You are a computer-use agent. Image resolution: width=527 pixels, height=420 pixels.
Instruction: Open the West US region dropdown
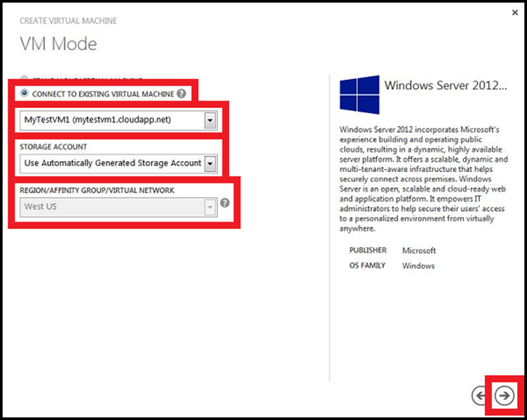[119, 207]
